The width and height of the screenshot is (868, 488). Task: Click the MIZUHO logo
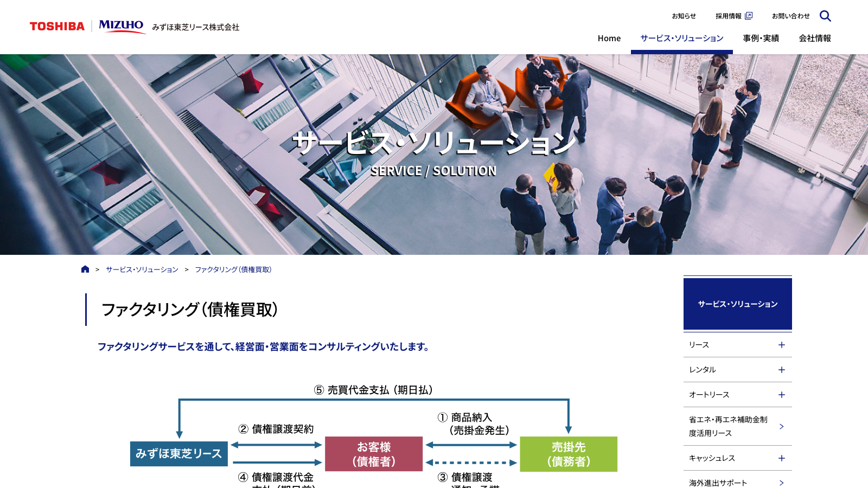pyautogui.click(x=120, y=25)
